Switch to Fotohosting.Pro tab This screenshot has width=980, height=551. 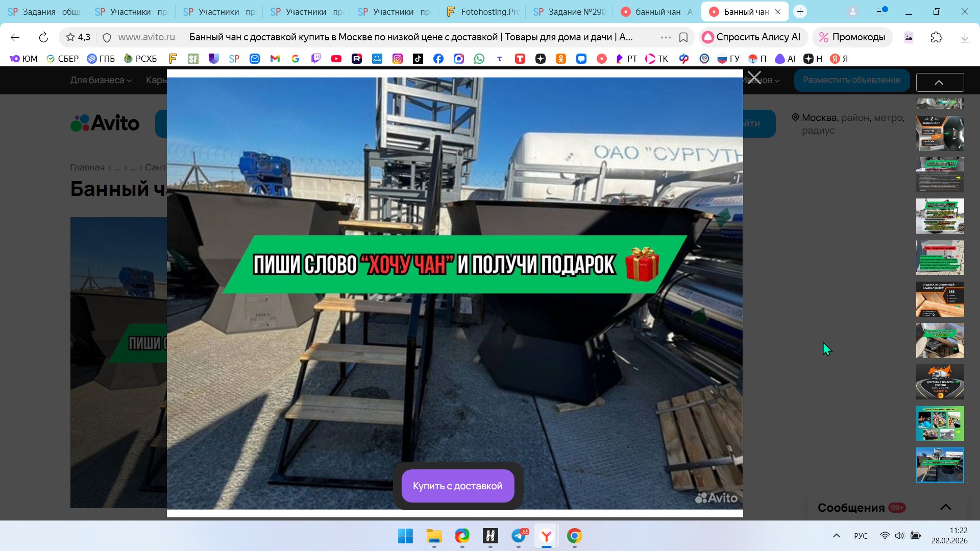482,12
